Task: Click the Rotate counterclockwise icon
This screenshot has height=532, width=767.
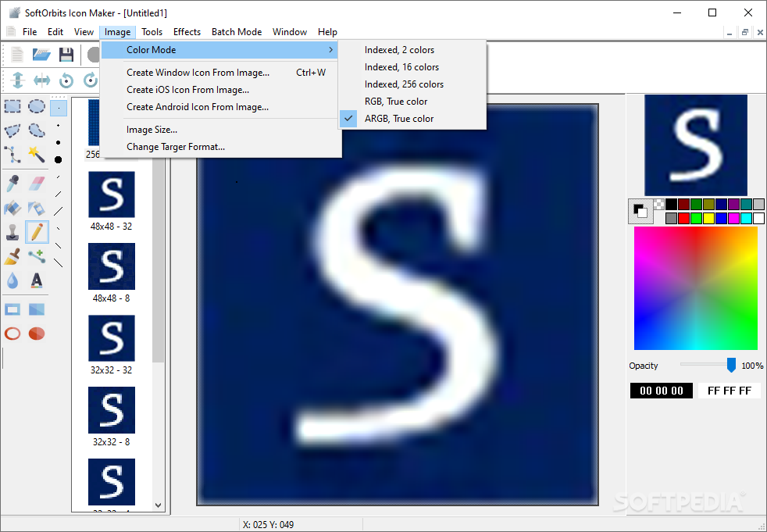Action: pos(66,80)
